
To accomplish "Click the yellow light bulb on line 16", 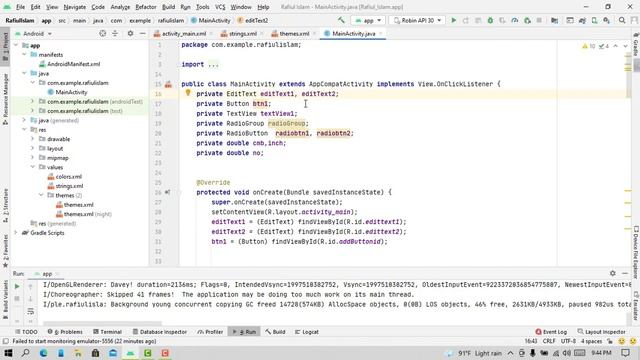I will 188,93.
